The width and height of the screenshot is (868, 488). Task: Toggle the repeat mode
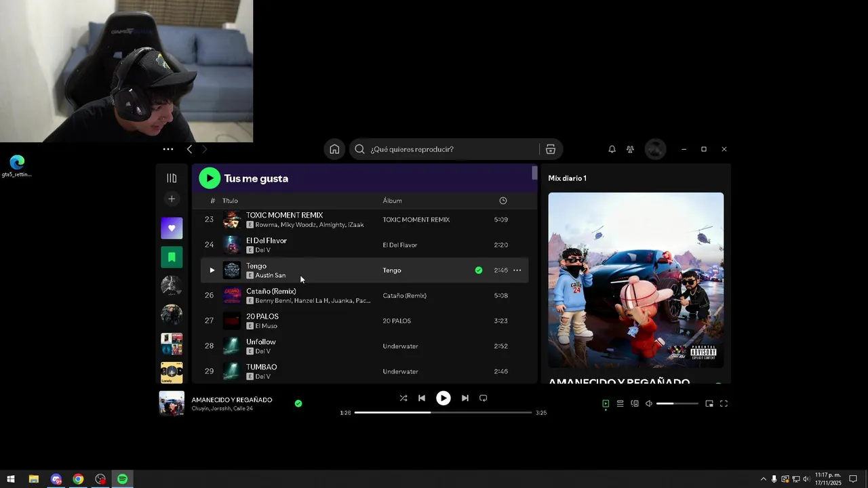pyautogui.click(x=483, y=399)
